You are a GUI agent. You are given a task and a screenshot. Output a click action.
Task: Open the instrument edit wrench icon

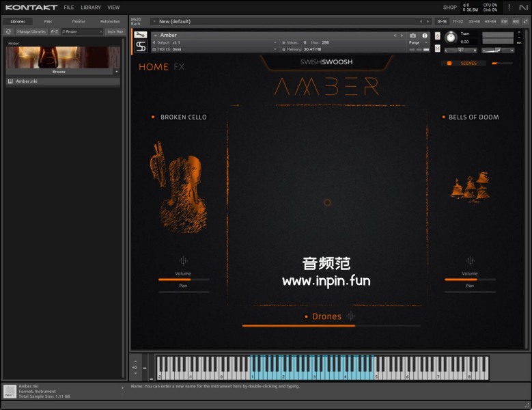coord(141,35)
